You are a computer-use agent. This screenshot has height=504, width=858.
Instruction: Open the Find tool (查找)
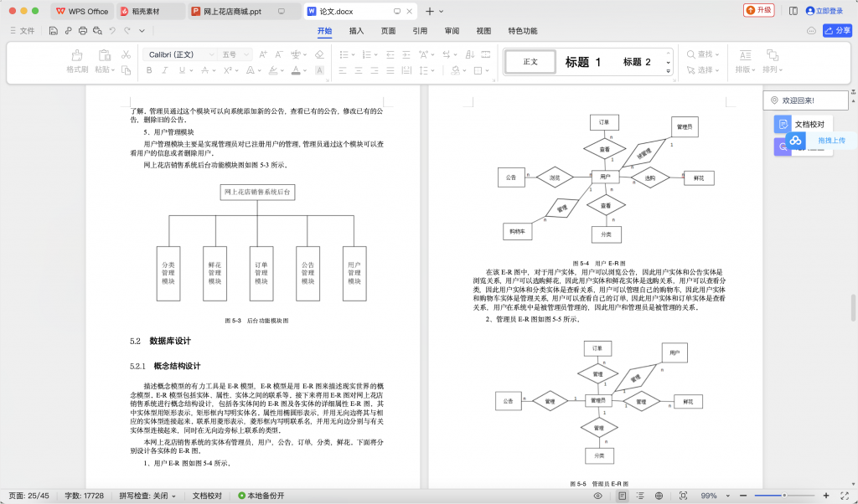(x=704, y=54)
